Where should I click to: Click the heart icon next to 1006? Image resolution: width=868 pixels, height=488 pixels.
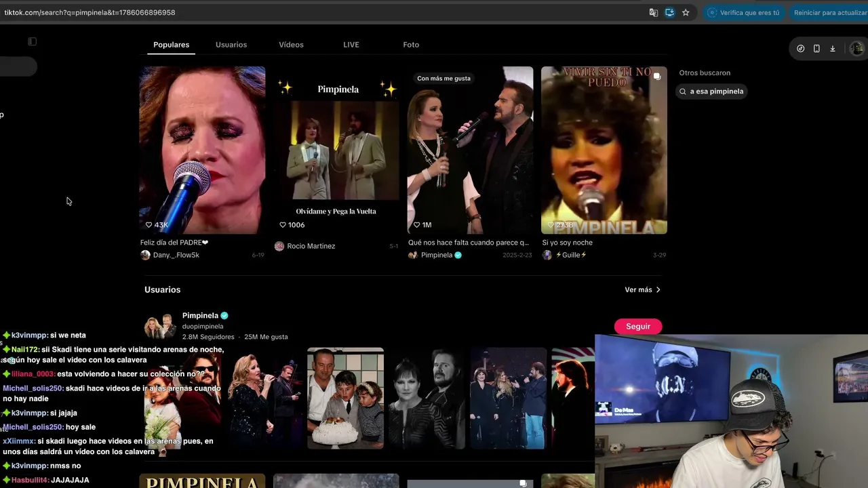pos(283,225)
